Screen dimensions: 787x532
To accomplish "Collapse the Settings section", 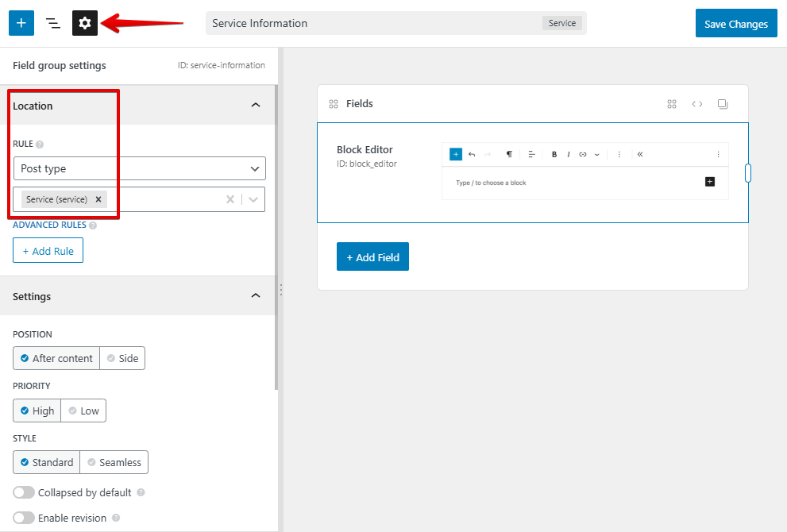I will coord(256,295).
